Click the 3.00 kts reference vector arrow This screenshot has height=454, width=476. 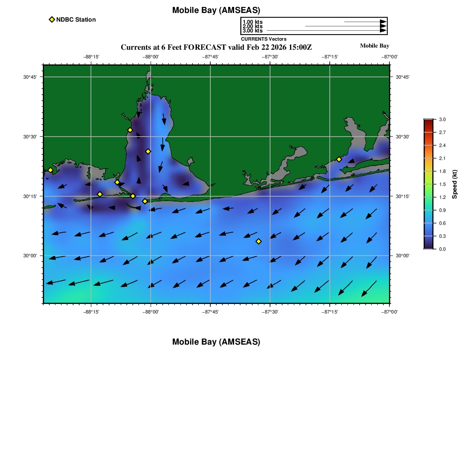coord(326,31)
